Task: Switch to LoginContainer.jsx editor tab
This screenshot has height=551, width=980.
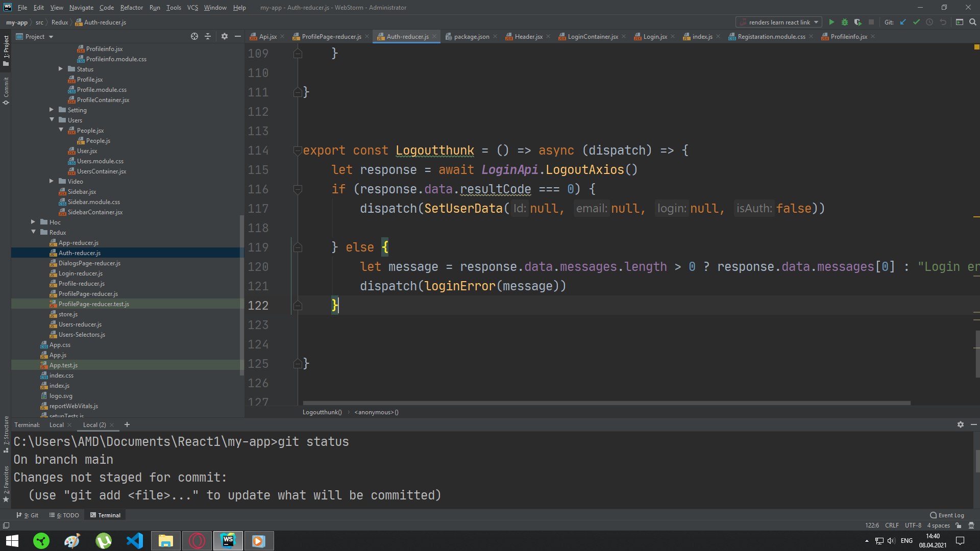Action: point(592,36)
